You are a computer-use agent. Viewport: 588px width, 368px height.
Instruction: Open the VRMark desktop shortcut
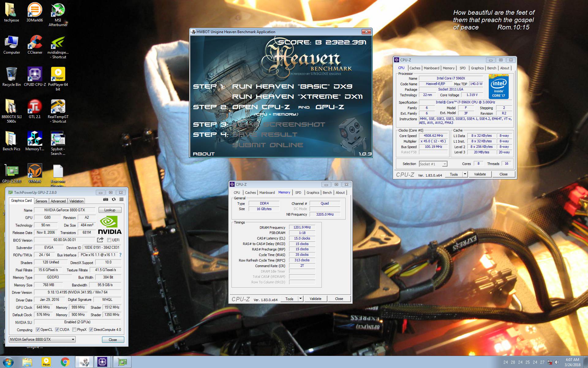point(35,174)
